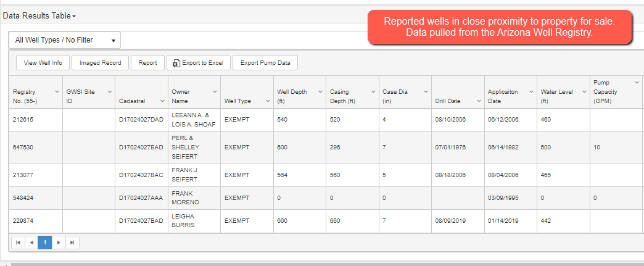Go to the previous results page
Viewport: 644px width, 266px height.
click(31, 243)
